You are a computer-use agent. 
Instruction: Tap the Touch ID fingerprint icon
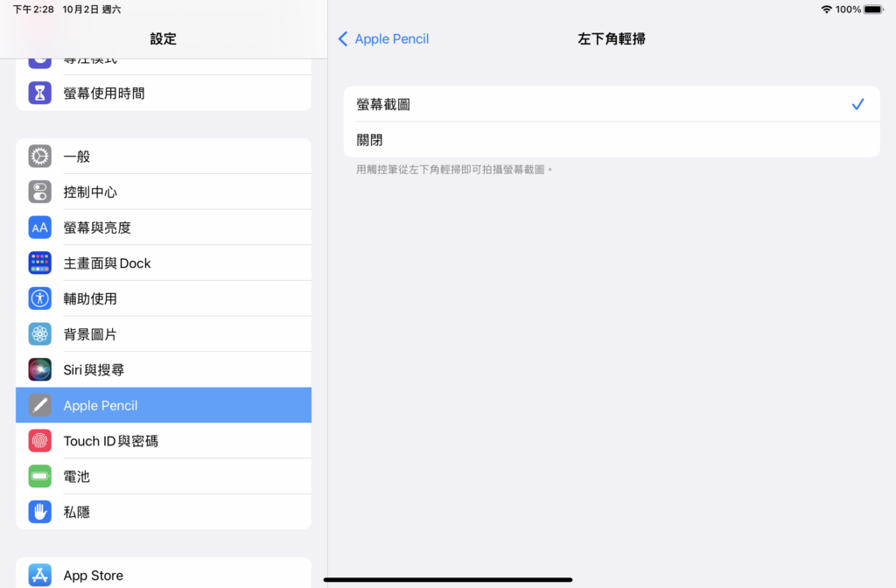point(40,441)
